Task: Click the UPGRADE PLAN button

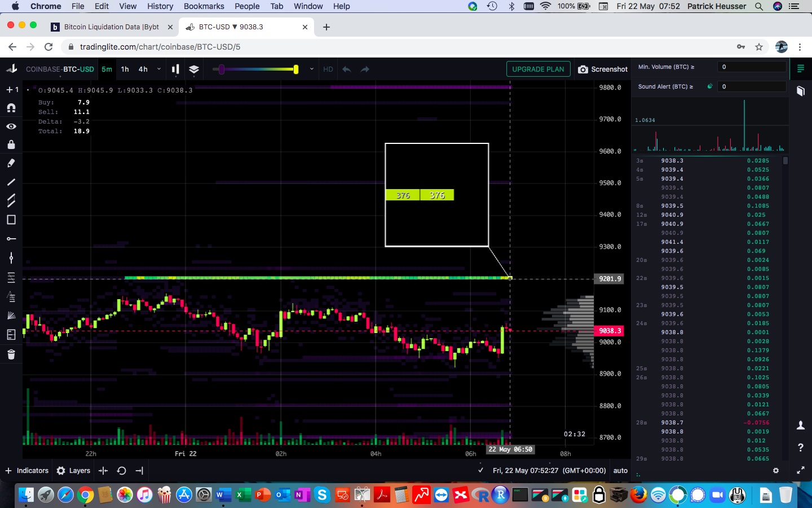Action: click(x=538, y=69)
